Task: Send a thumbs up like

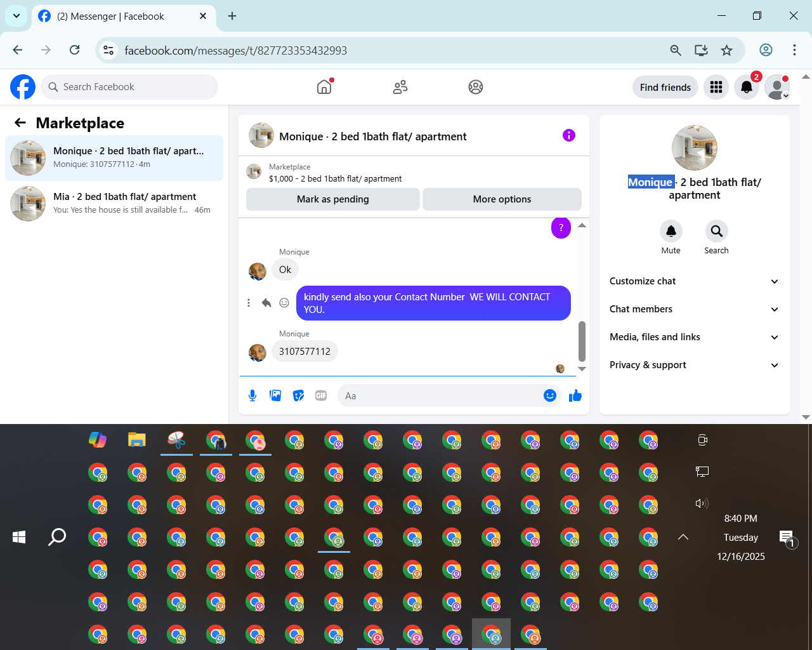Action: click(x=575, y=395)
